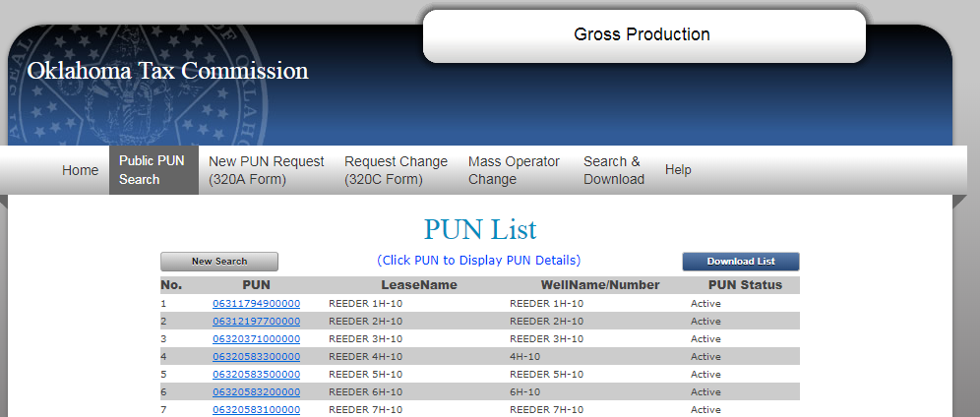Select lease name REEDER 4H-10 cell
Screen dimensions: 980x417
pyautogui.click(x=366, y=356)
